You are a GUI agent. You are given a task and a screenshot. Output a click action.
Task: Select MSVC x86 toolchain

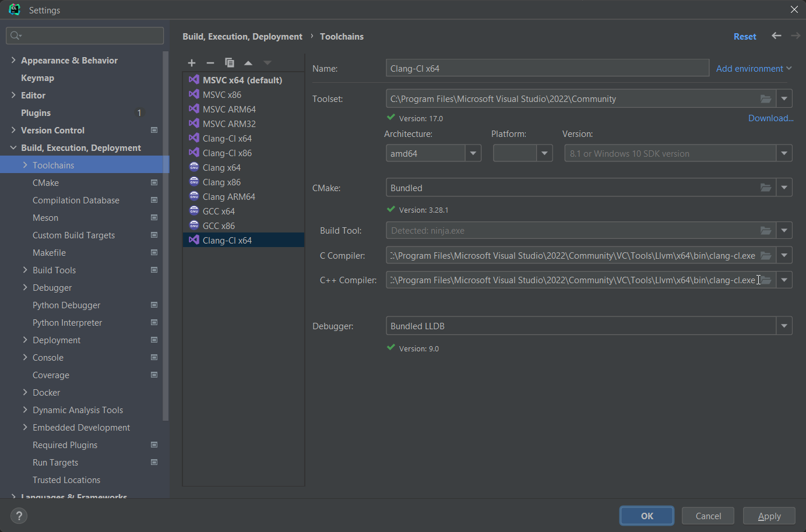pyautogui.click(x=244, y=94)
